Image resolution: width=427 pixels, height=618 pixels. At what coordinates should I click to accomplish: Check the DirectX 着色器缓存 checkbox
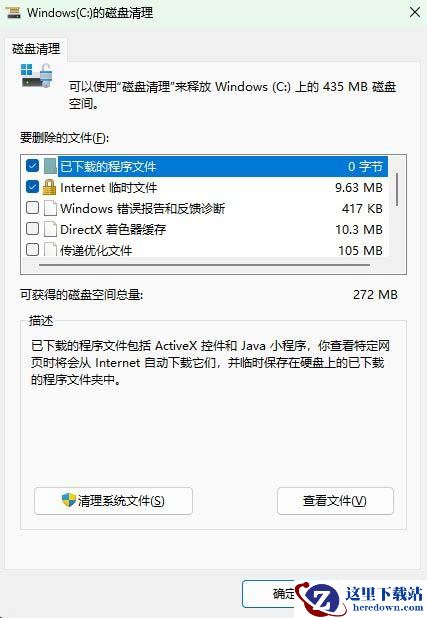32,229
